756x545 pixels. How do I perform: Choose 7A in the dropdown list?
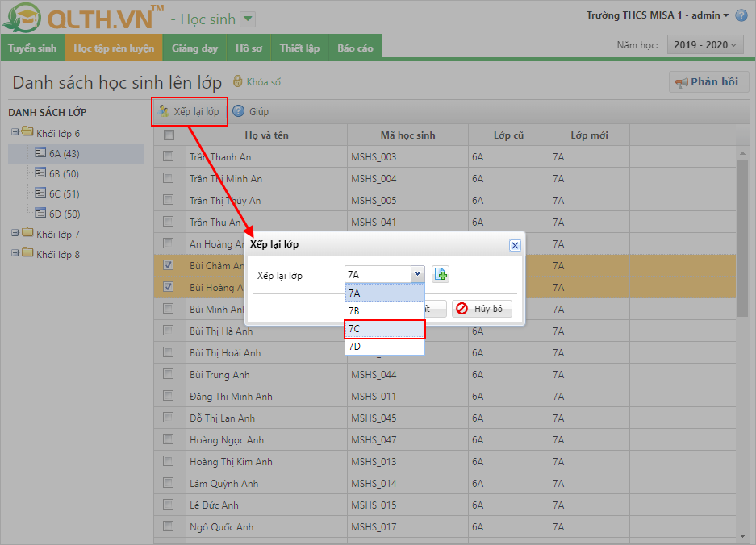coord(385,293)
